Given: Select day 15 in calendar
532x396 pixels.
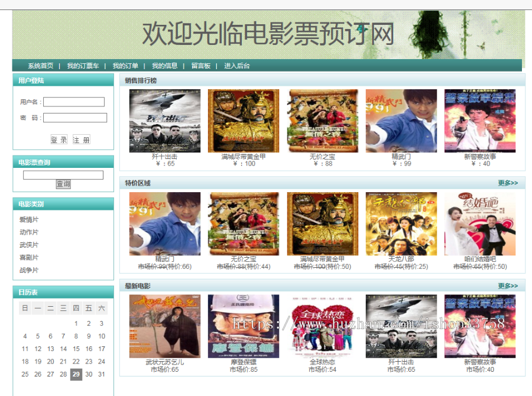Looking at the screenshot, I should click(x=76, y=349).
